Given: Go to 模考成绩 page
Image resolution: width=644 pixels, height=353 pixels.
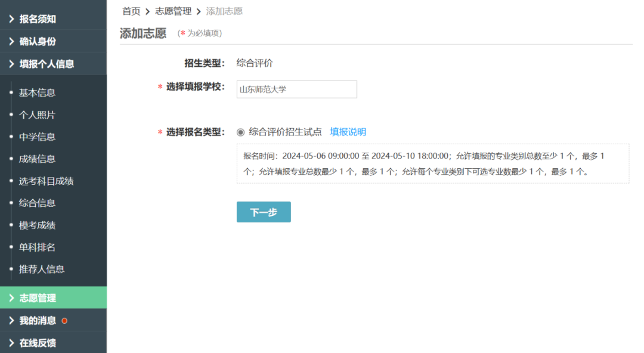Looking at the screenshot, I should pyautogui.click(x=37, y=225).
